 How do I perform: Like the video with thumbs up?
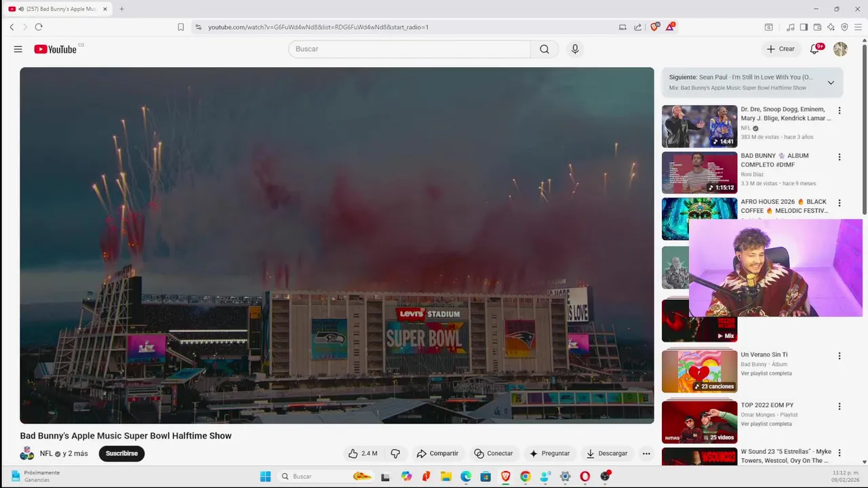[363, 453]
